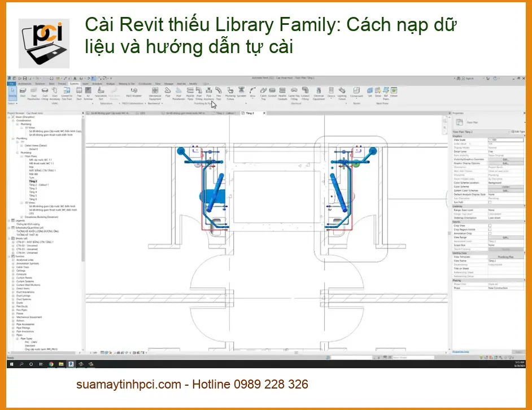Select the Air Terminal tool
The image size is (532, 410).
click(x=88, y=93)
